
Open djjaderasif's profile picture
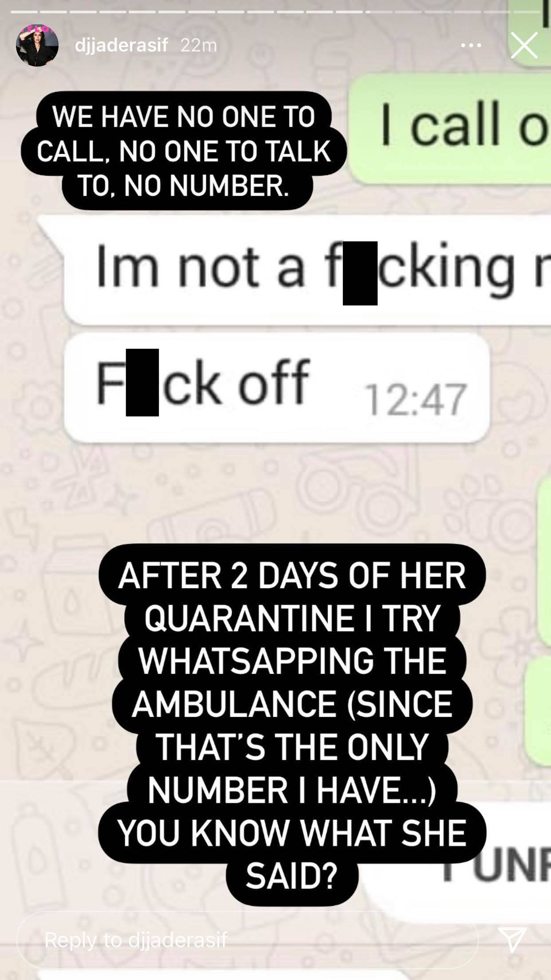point(37,45)
